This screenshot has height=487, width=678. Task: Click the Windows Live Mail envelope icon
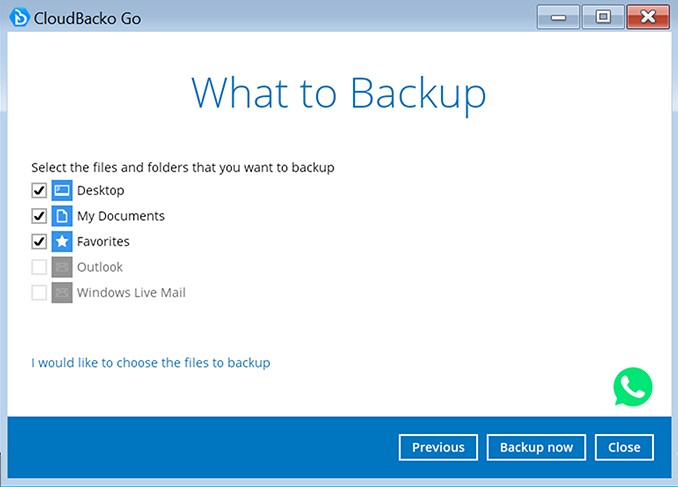(62, 293)
